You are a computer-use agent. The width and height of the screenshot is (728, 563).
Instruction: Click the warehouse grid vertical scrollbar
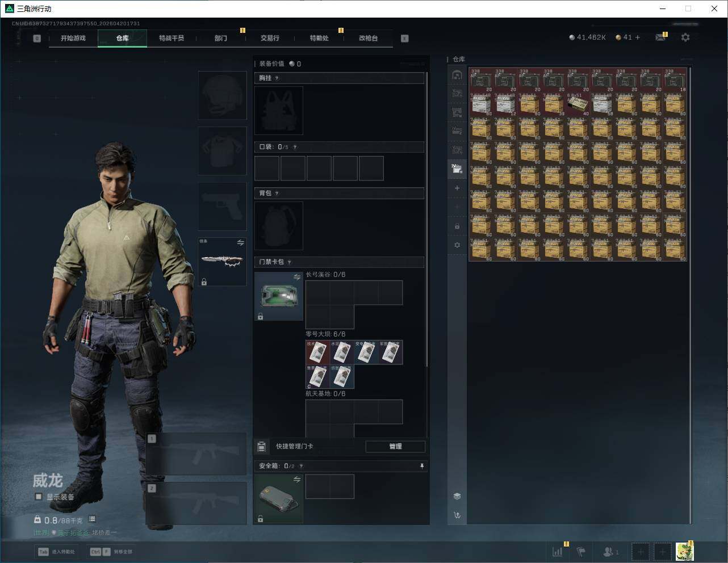pos(690,295)
